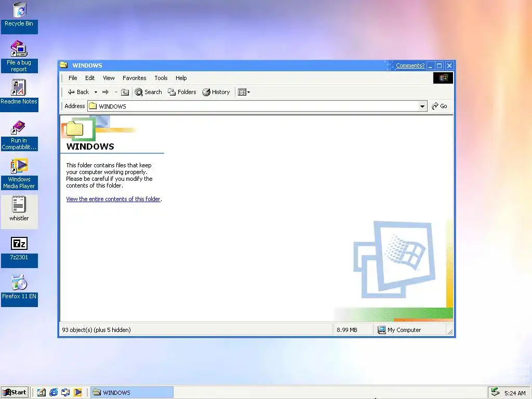Open the Edit menu
Image resolution: width=532 pixels, height=399 pixels.
click(90, 78)
